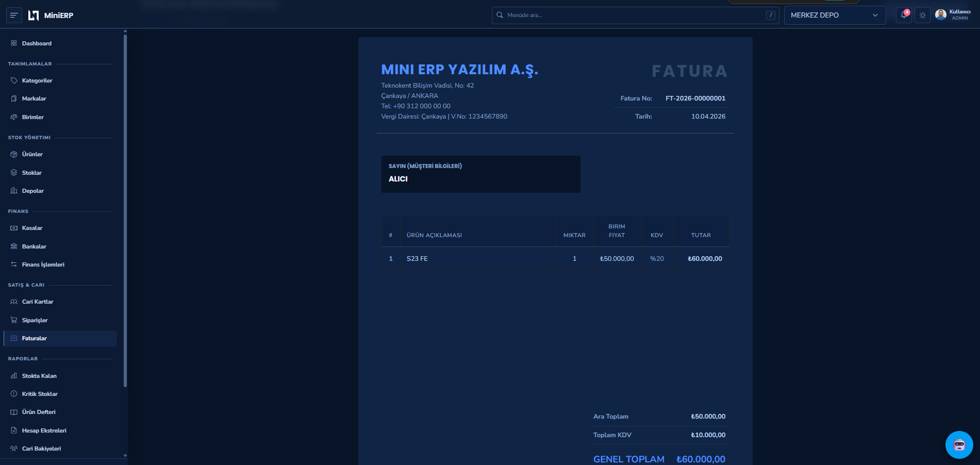Open Cari Kartlar menu item
Viewport: 980px width, 465px height.
pyautogui.click(x=60, y=302)
